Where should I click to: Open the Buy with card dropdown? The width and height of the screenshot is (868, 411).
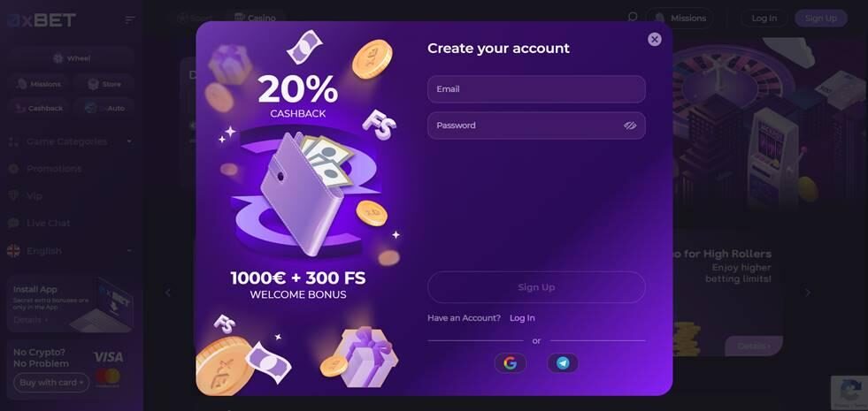51,382
